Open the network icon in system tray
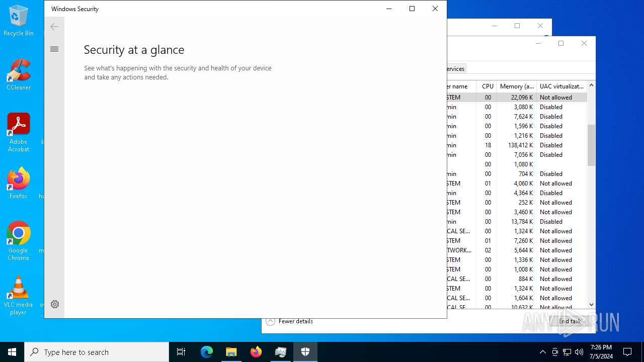This screenshot has height=362, width=644. click(x=567, y=352)
